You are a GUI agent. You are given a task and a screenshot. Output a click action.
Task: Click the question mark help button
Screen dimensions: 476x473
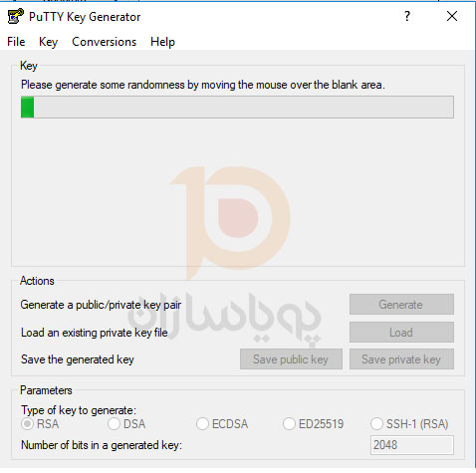tap(407, 16)
